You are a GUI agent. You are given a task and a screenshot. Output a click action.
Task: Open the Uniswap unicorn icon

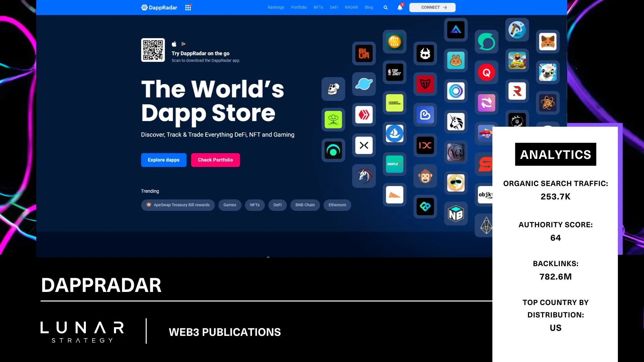(456, 121)
